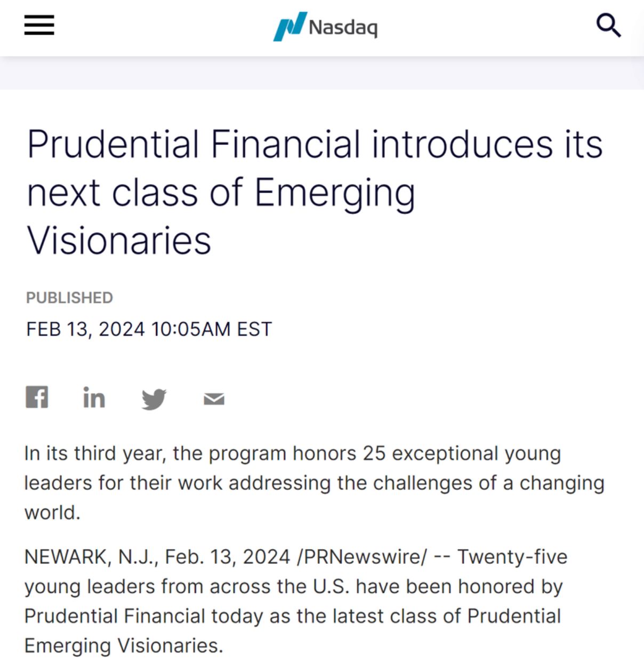Open the hamburger navigation menu
The width and height of the screenshot is (644, 669).
point(39,25)
